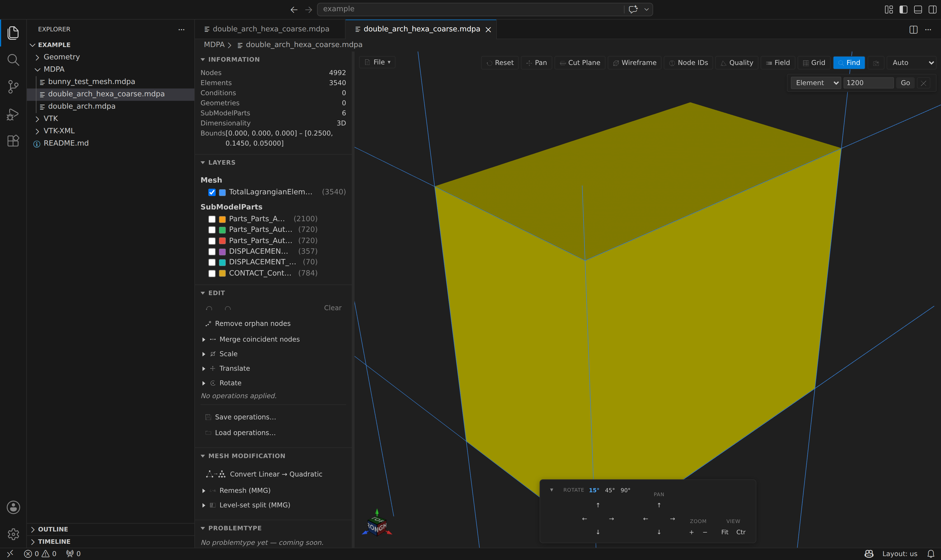Expand Level-set split (MMG) options
Screen dimensions: 941x560
point(204,505)
